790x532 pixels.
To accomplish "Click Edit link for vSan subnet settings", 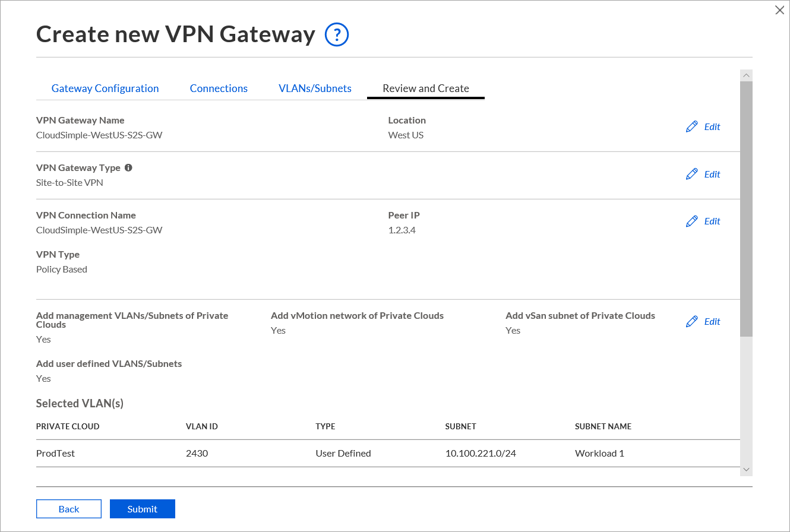I will click(712, 321).
